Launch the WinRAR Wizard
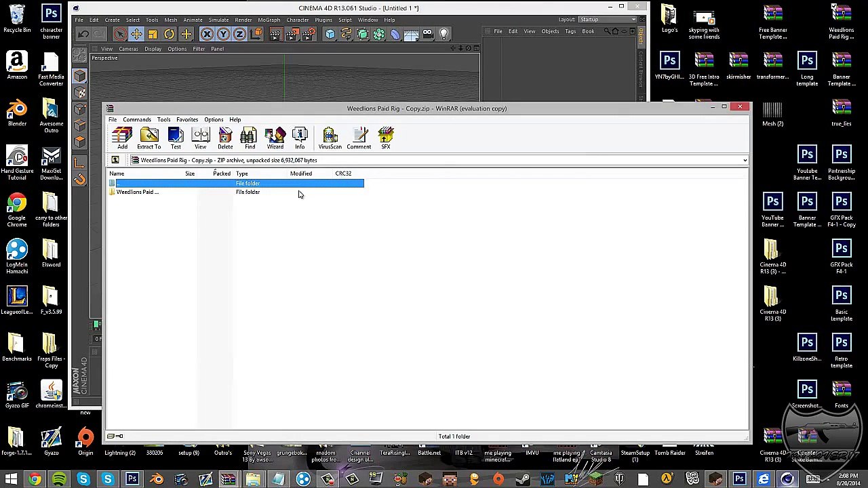This screenshot has width=868, height=488. pyautogui.click(x=275, y=138)
